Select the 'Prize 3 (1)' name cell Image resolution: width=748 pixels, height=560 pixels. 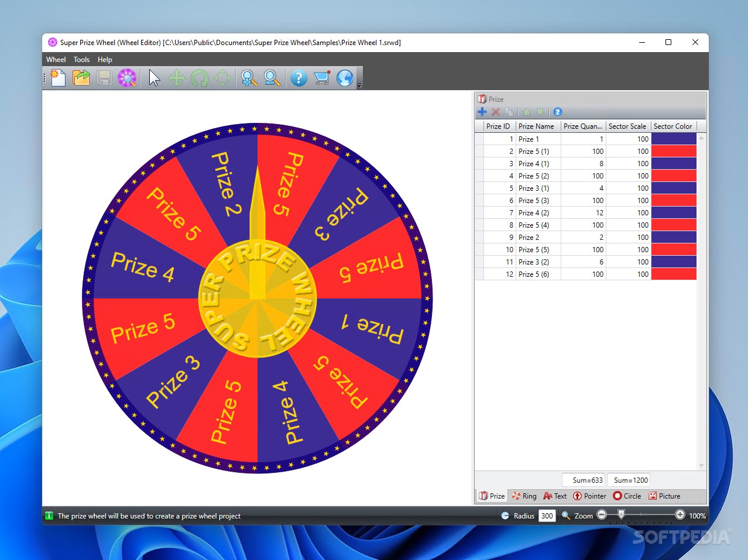click(538, 188)
